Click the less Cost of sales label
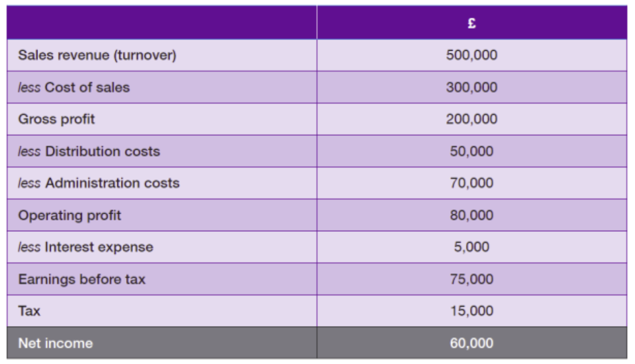The image size is (635, 364). pos(74,87)
